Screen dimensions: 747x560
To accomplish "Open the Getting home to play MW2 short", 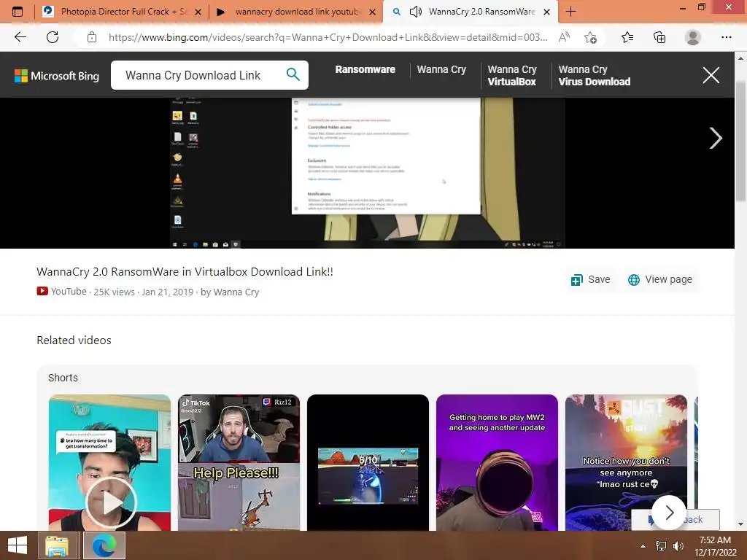I will click(497, 462).
